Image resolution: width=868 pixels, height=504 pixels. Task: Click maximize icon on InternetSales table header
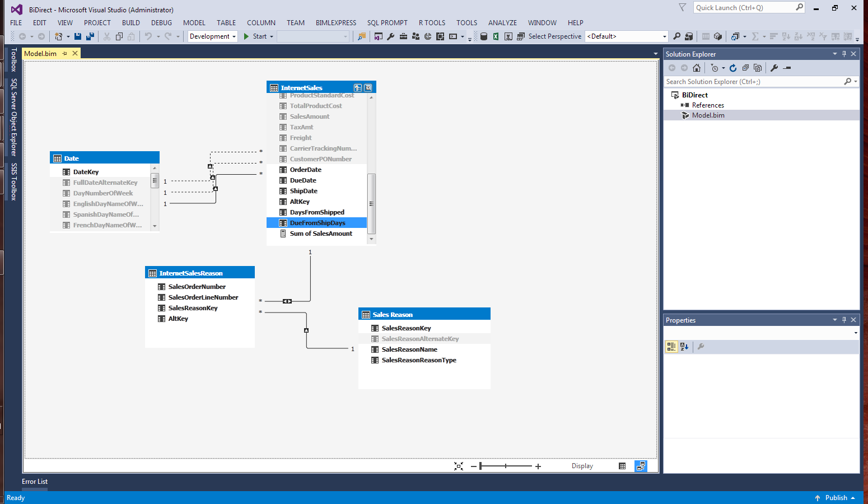click(368, 88)
